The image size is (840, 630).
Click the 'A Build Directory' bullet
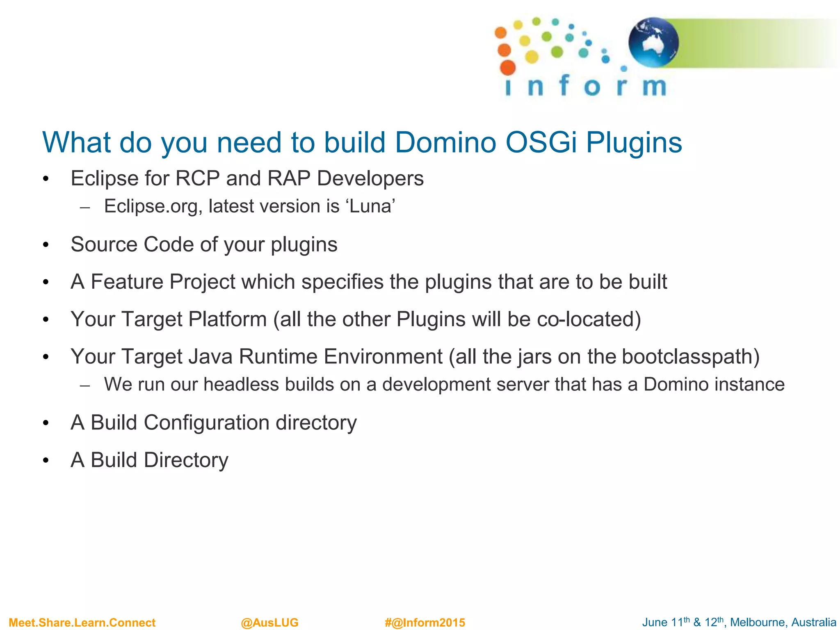click(x=149, y=460)
